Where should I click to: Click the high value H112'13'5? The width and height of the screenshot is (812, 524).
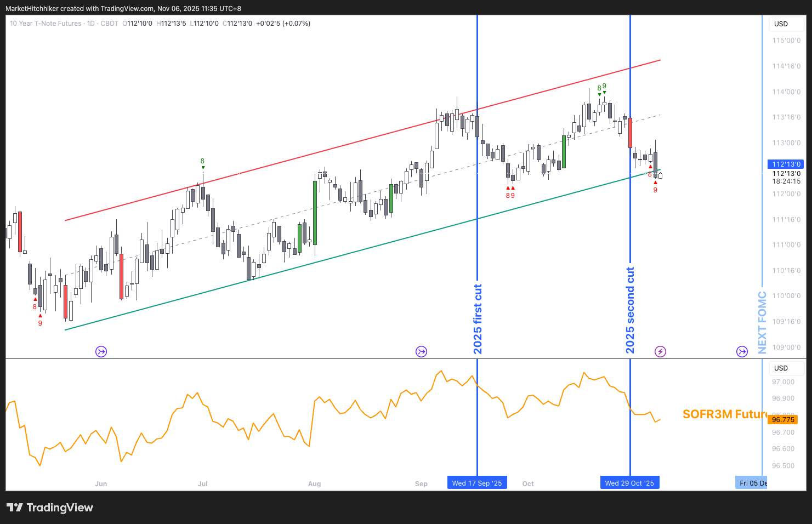(171, 24)
